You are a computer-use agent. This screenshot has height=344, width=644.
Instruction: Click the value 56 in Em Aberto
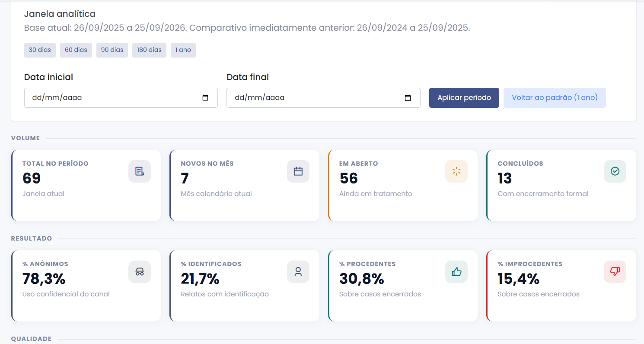coord(349,178)
